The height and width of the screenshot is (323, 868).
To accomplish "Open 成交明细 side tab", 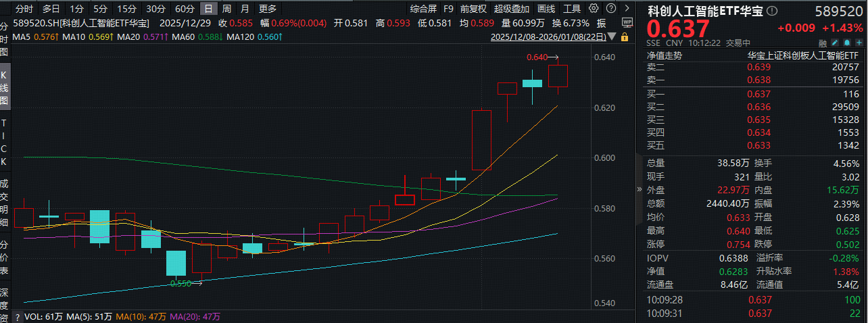I will point(4,203).
